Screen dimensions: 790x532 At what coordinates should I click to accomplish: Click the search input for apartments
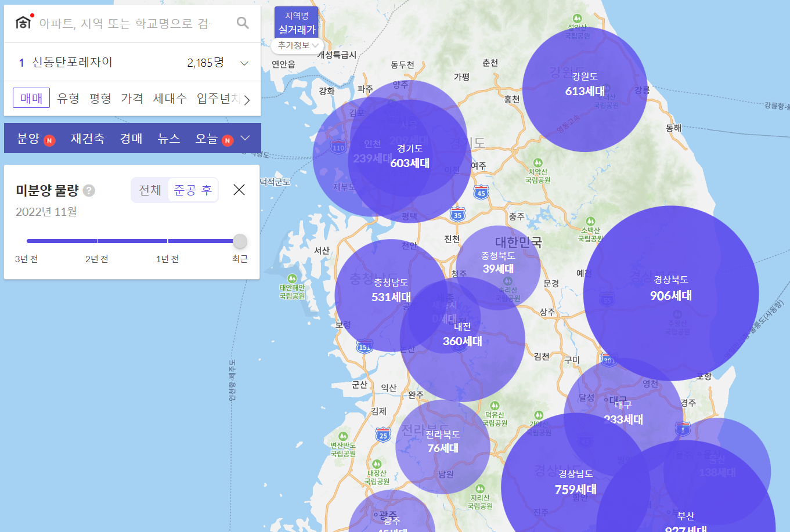coord(125,23)
